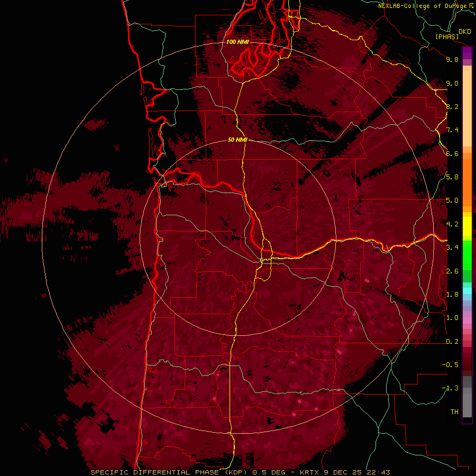
Task: Click the 4.2 legend value
Action: (452, 224)
